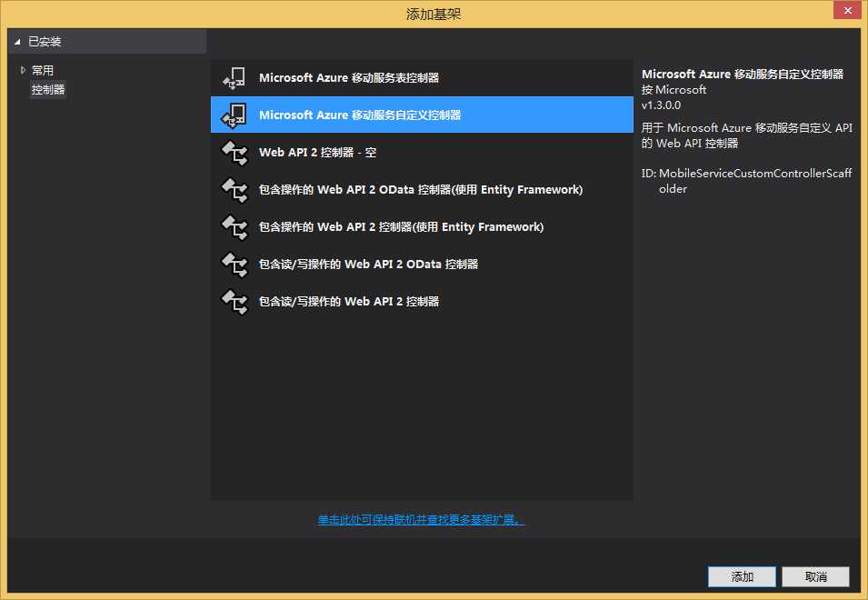Click the icon of 包含读/写操作的 Web API 2 OData 控制器
The image size is (868, 600).
234,264
